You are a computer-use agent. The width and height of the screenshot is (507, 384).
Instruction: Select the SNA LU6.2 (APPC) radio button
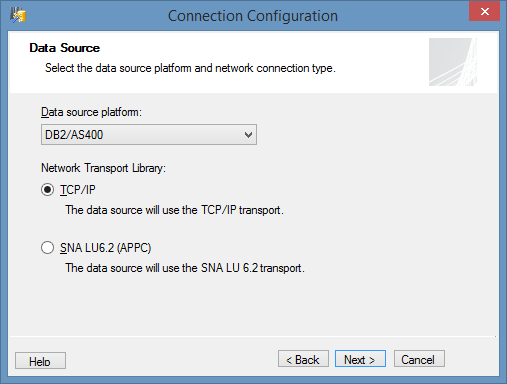pyautogui.click(x=47, y=248)
